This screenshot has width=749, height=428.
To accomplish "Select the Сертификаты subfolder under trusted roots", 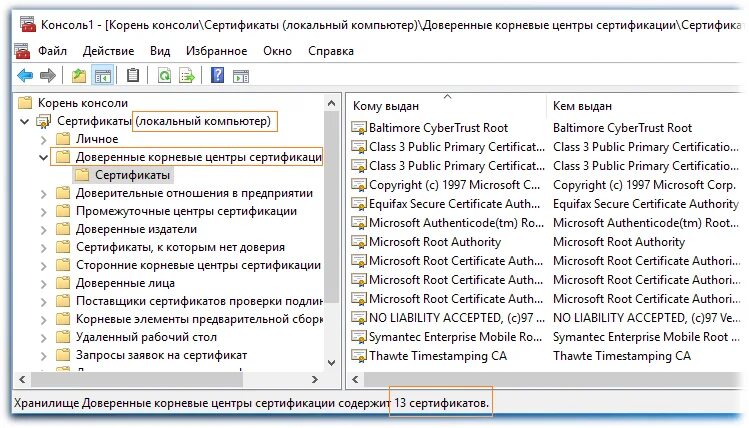I will (132, 175).
